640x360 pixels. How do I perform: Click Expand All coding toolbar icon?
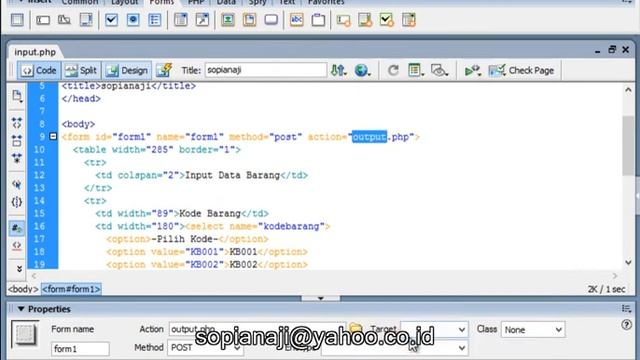click(x=17, y=158)
